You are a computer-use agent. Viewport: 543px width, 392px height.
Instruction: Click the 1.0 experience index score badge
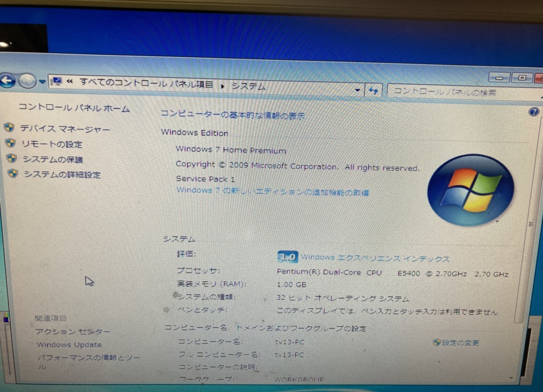click(x=287, y=257)
